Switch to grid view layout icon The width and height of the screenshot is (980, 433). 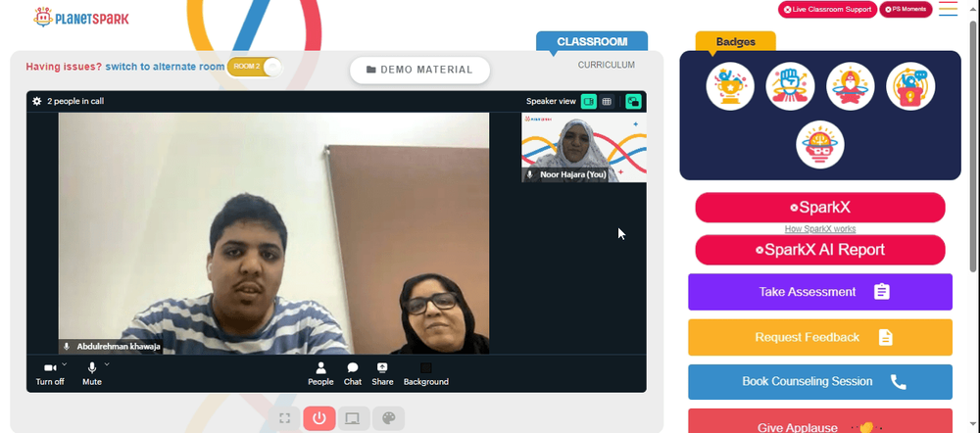(607, 101)
